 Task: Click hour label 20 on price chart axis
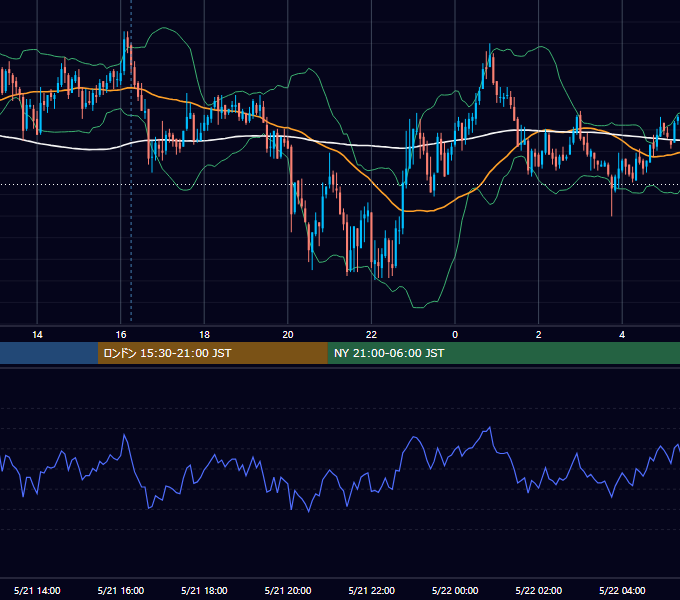288,335
